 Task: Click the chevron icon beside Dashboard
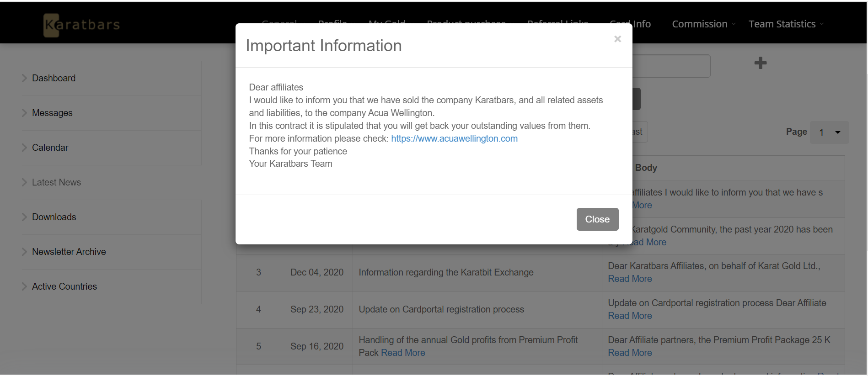pyautogui.click(x=24, y=78)
